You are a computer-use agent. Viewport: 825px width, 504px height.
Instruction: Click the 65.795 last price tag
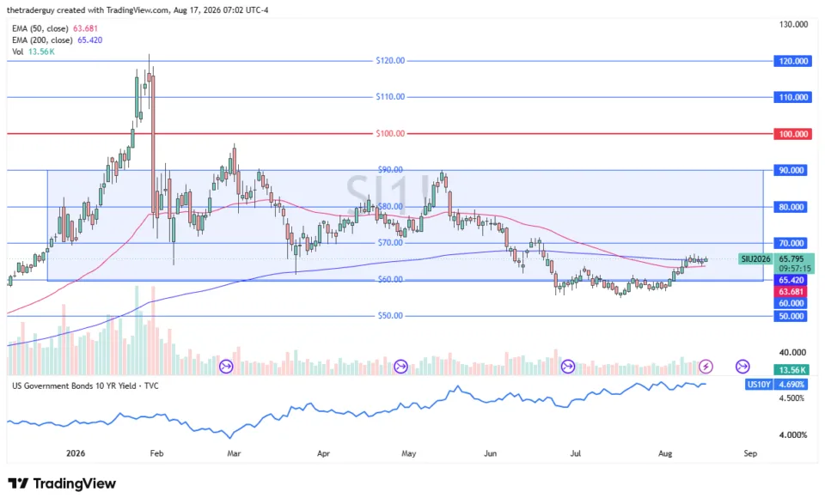[x=791, y=258]
